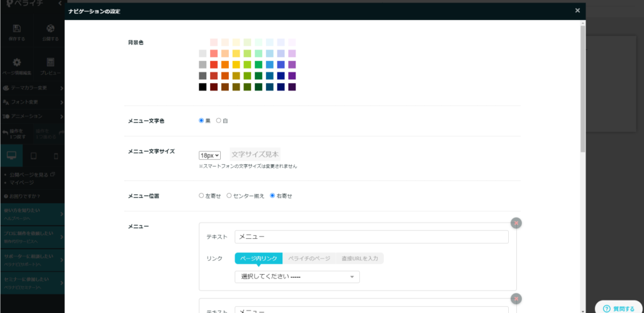Pick the medium sky-blue background swatch
The width and height of the screenshot is (644, 313).
pos(270,65)
